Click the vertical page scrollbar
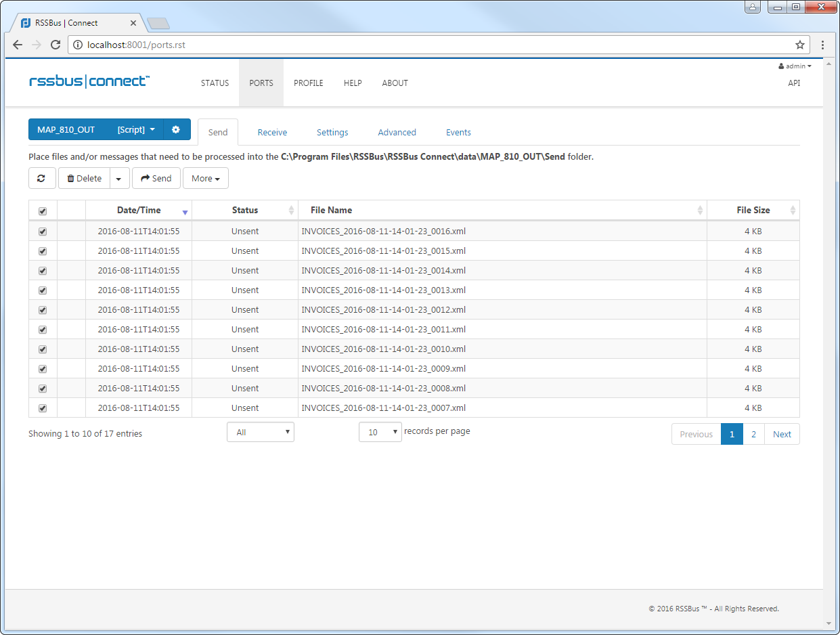This screenshot has width=840, height=635. pyautogui.click(x=828, y=344)
